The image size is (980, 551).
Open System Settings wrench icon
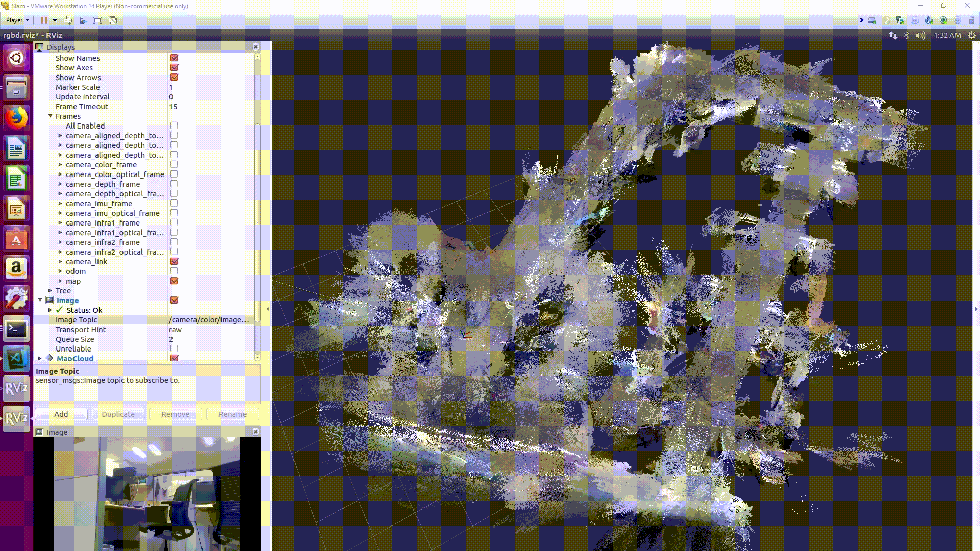[16, 298]
